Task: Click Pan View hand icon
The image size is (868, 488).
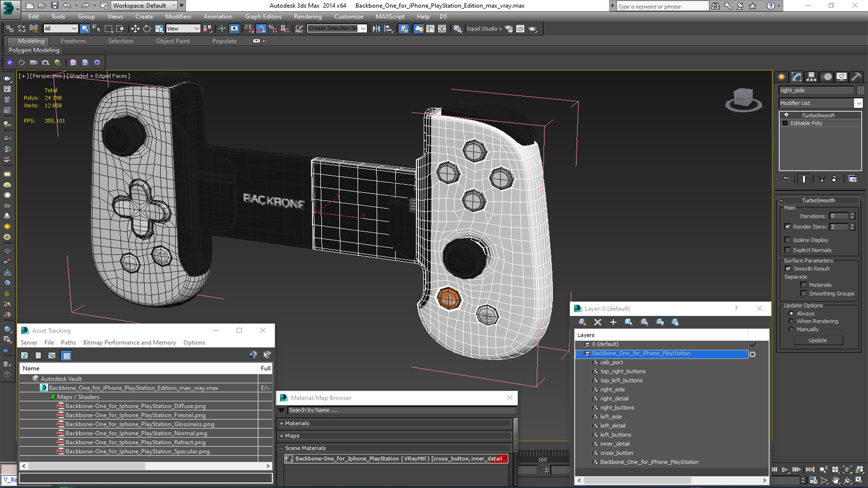Action: 836,480
